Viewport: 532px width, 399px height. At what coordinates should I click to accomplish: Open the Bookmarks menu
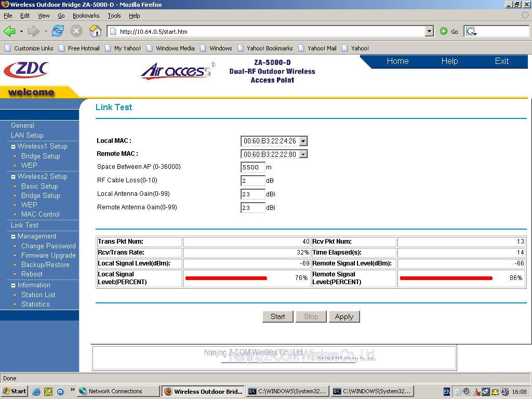pyautogui.click(x=86, y=16)
